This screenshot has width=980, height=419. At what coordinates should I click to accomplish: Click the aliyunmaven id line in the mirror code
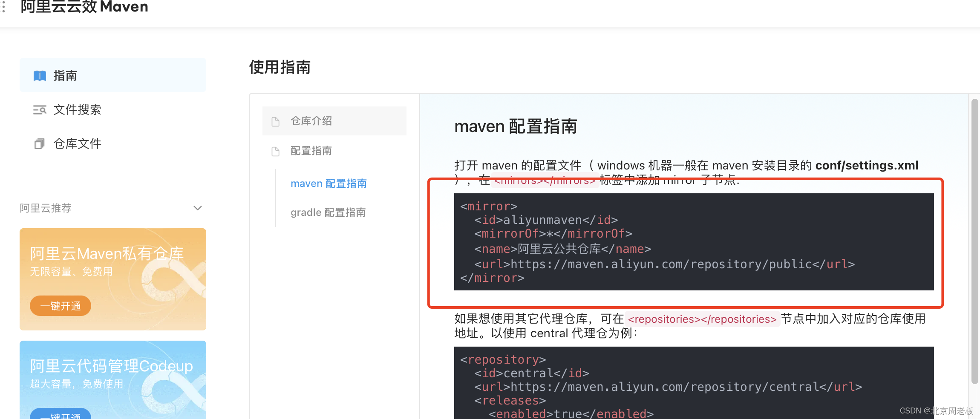coord(546,220)
